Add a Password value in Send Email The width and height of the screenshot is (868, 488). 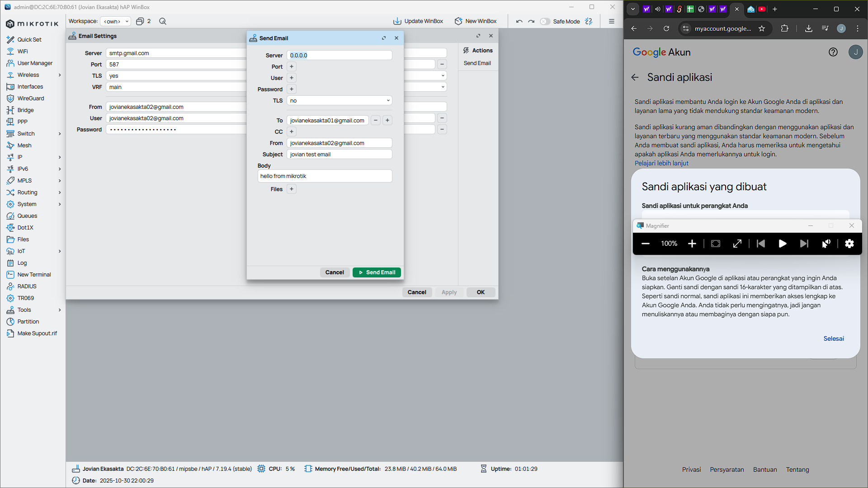coord(292,89)
